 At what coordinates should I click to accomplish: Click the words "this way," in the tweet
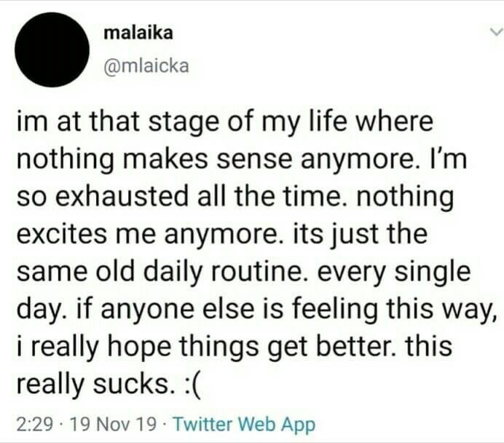(x=440, y=310)
